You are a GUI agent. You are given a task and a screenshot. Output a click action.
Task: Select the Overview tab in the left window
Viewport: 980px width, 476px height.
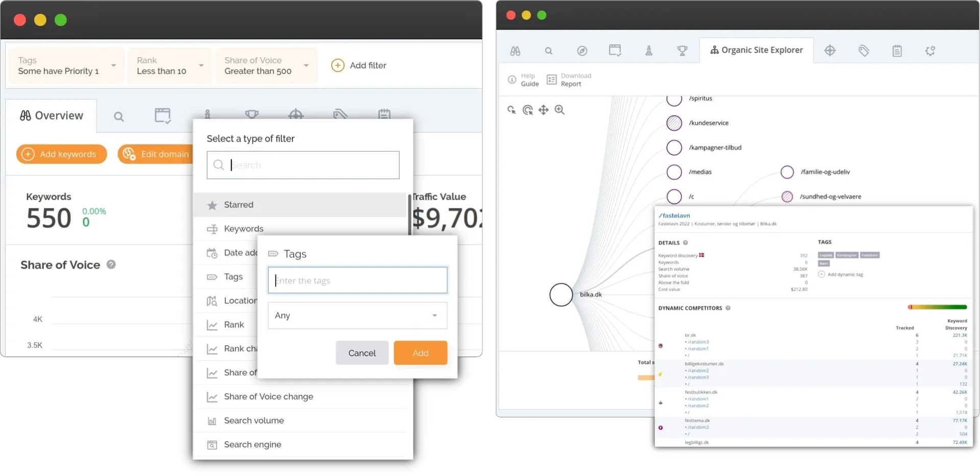(x=51, y=115)
